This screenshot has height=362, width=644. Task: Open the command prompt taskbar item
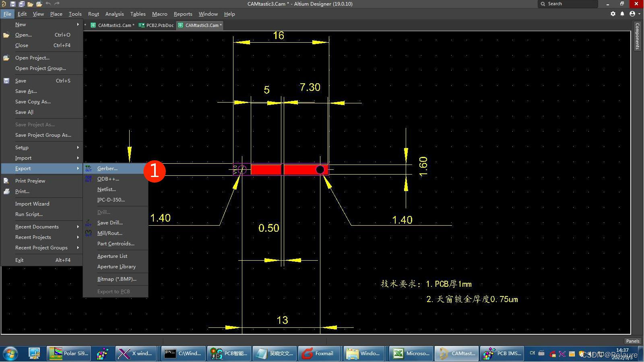pos(184,354)
